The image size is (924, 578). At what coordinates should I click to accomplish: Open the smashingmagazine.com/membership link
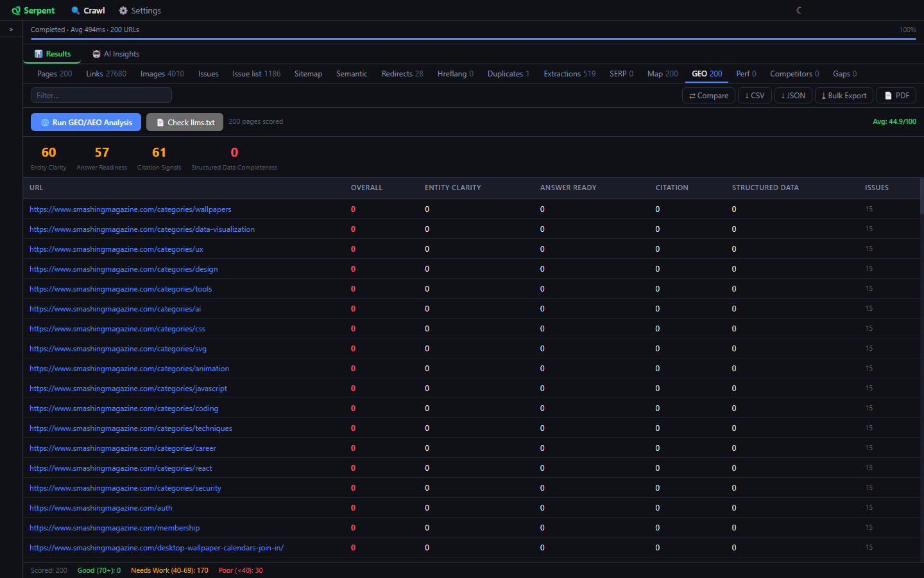tap(114, 528)
